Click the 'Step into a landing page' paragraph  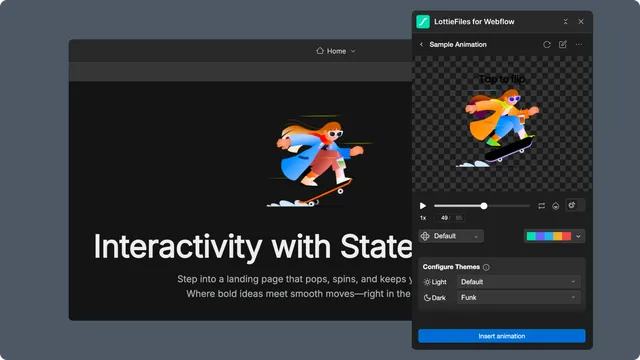294,287
